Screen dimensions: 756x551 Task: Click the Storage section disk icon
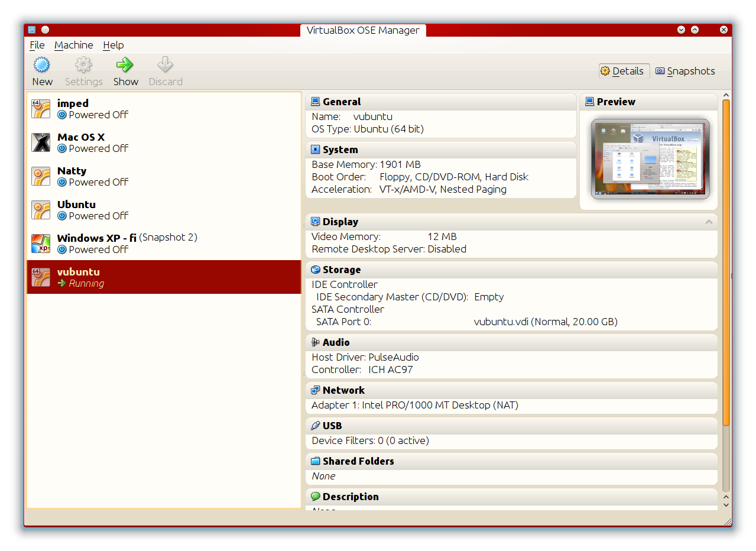[316, 270]
